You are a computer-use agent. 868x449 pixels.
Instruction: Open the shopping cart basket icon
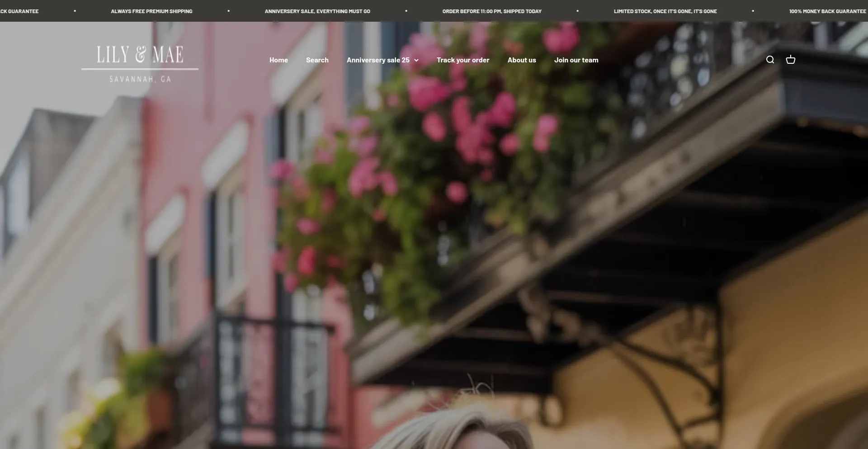pyautogui.click(x=790, y=60)
